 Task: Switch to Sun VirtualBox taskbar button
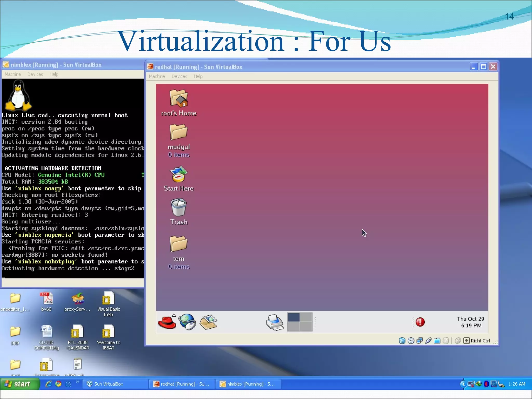click(115, 384)
